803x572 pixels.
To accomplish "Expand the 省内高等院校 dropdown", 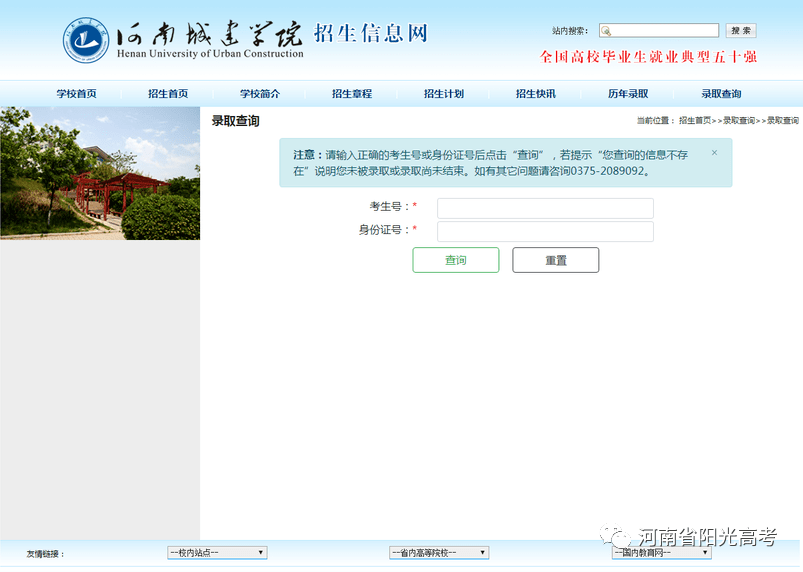I will tap(439, 553).
